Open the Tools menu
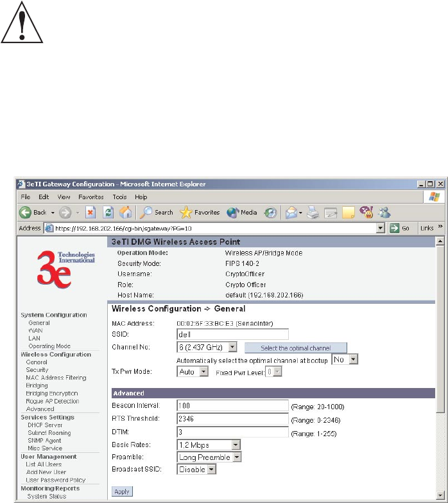This screenshot has width=448, height=503. coord(119,197)
